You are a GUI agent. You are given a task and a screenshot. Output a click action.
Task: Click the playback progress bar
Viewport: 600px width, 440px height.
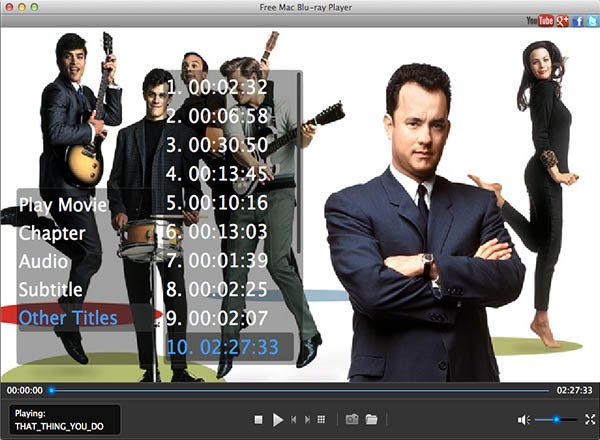(300, 390)
